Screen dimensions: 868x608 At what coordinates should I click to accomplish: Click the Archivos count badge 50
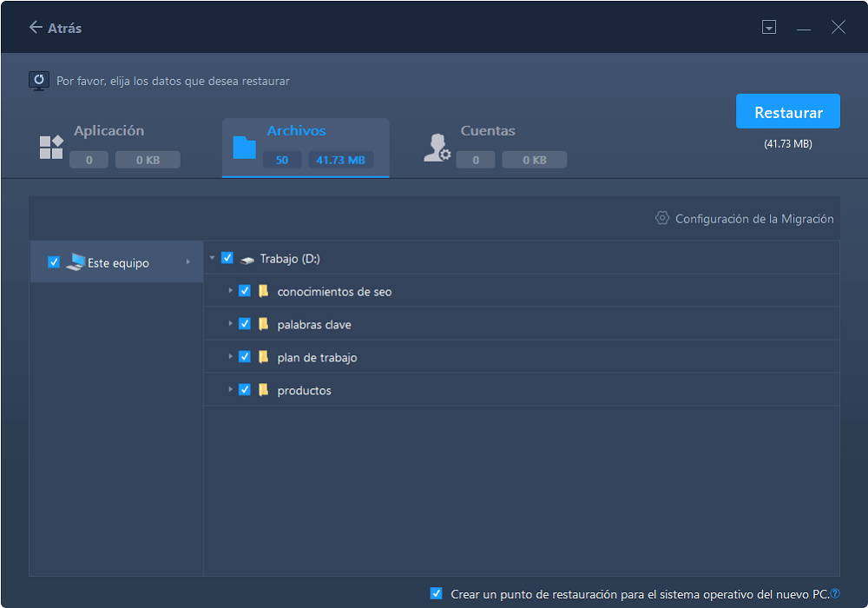[282, 160]
